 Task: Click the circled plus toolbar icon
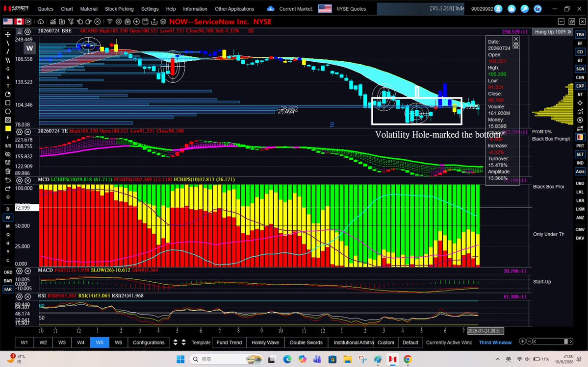point(136,22)
